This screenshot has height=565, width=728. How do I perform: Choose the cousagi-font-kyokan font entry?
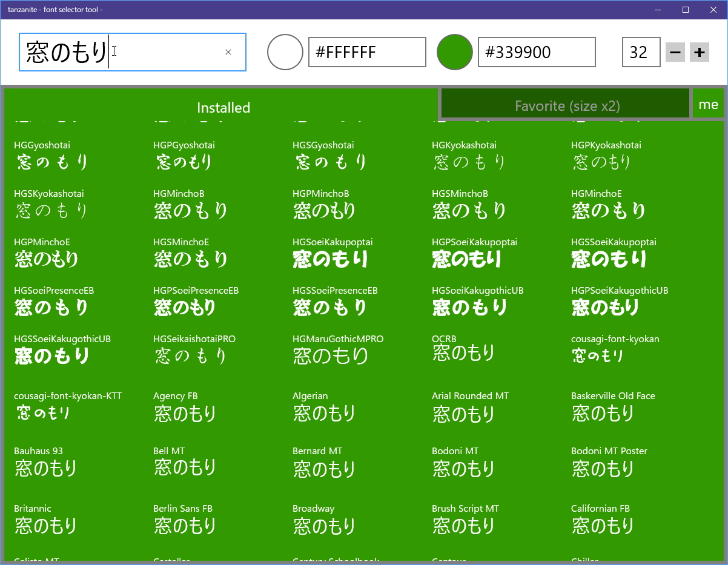615,348
